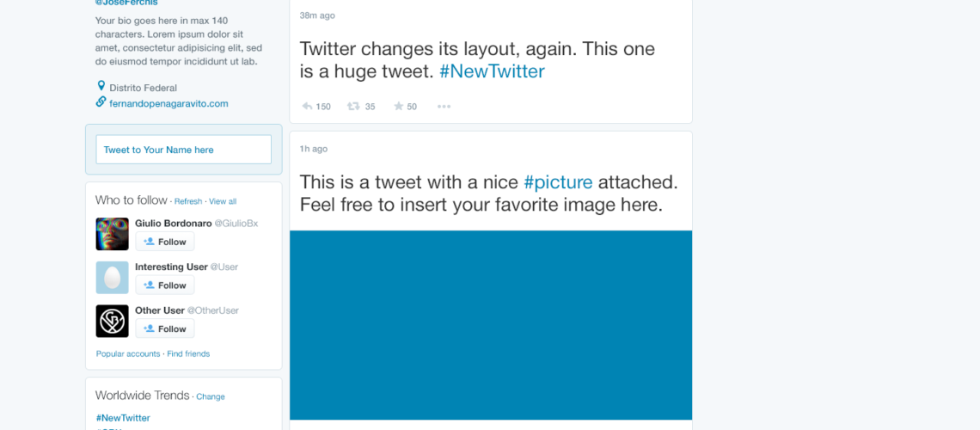Follow Other User
The width and height of the screenshot is (980, 430).
tap(165, 329)
